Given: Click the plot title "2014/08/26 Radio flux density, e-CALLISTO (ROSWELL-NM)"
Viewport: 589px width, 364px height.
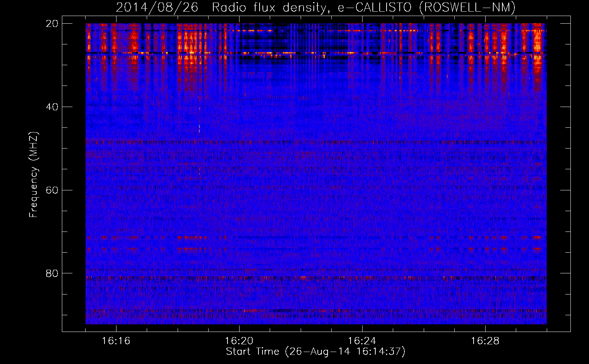Looking at the screenshot, I should coord(316,7).
